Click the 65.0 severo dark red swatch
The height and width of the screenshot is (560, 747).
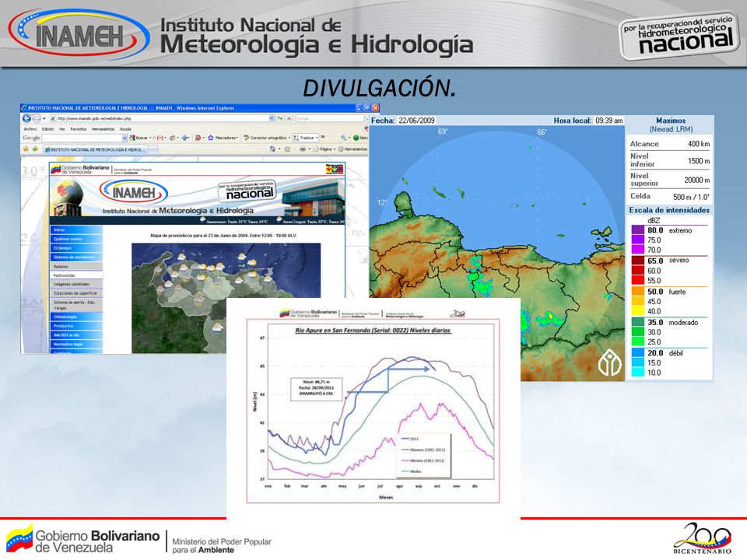tap(638, 261)
